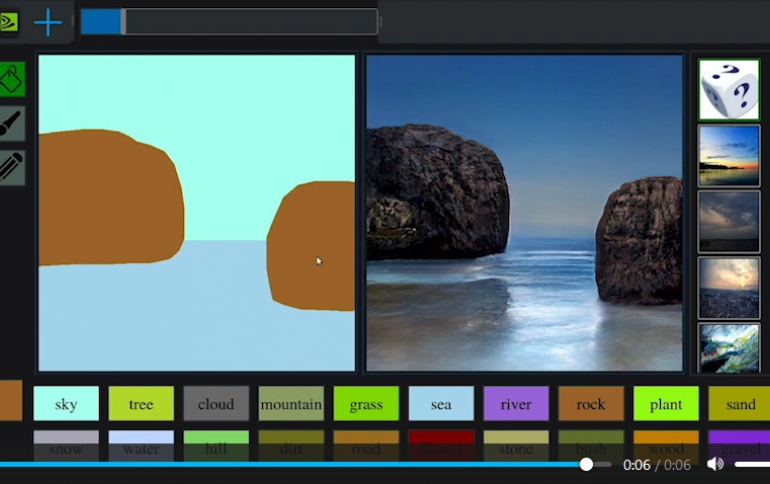Viewport: 770px width, 484px height.
Task: Pick the dirt label swatch
Action: [x=291, y=445]
